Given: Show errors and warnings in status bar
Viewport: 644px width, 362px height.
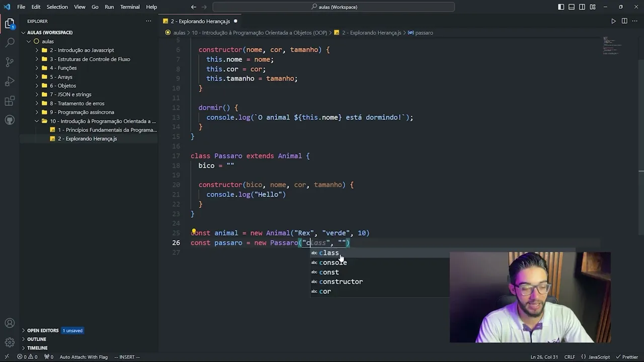Looking at the screenshot, I should (x=27, y=357).
